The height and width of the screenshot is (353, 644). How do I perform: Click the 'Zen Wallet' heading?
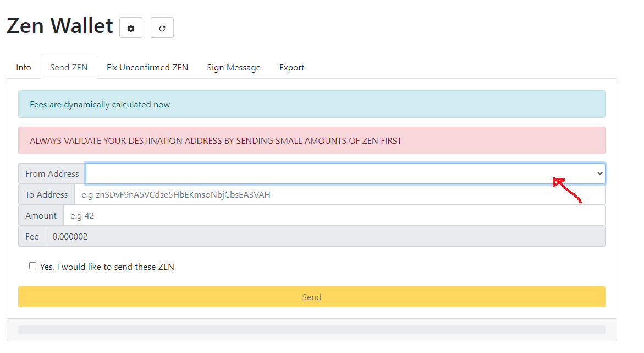point(60,26)
